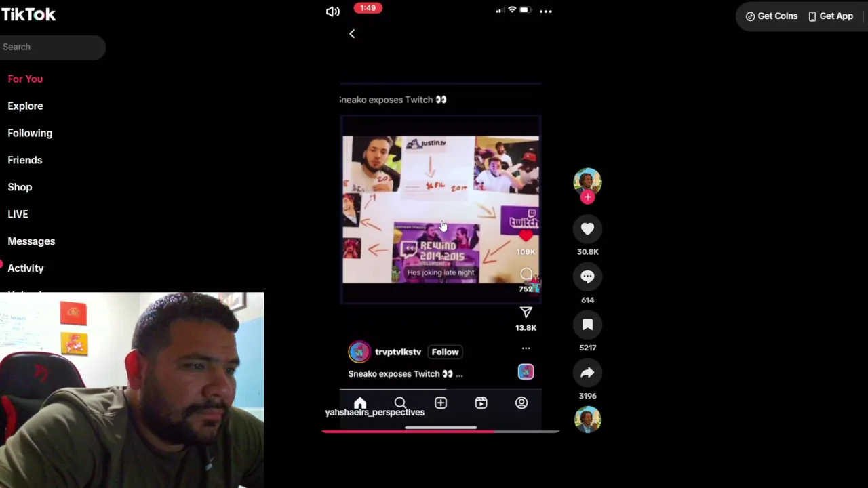The height and width of the screenshot is (488, 868).
Task: Mute the video with the speaker icon
Action: (x=332, y=12)
